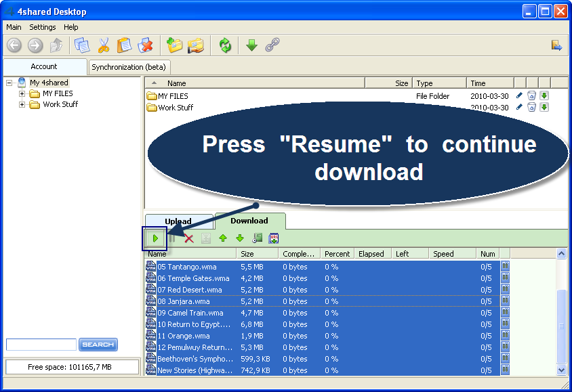
Task: Select My 4shared in the tree
Action: coord(49,83)
